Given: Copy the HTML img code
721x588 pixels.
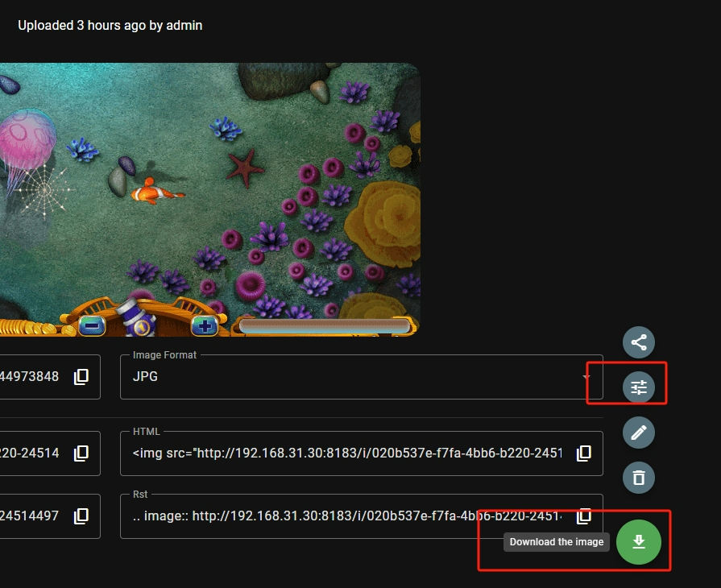Looking at the screenshot, I should [584, 453].
